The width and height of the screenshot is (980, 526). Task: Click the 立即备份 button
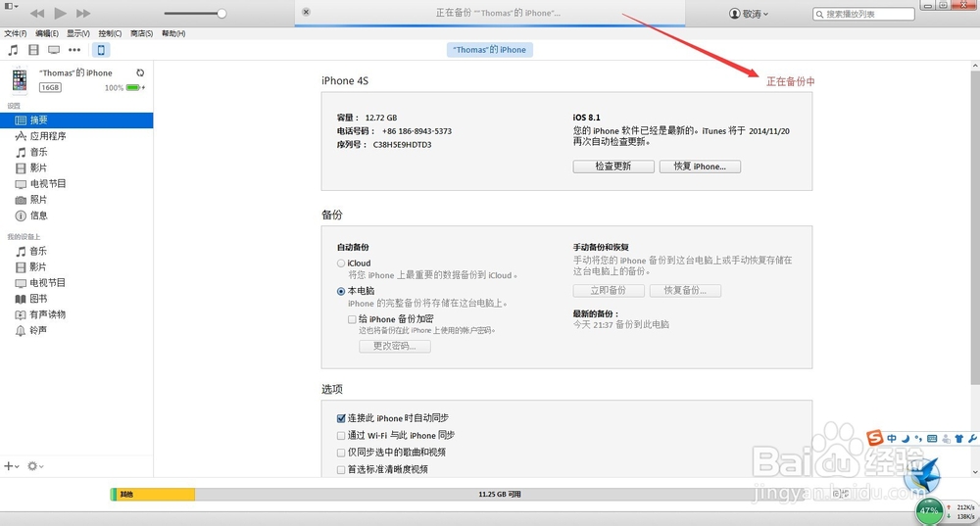[609, 291]
